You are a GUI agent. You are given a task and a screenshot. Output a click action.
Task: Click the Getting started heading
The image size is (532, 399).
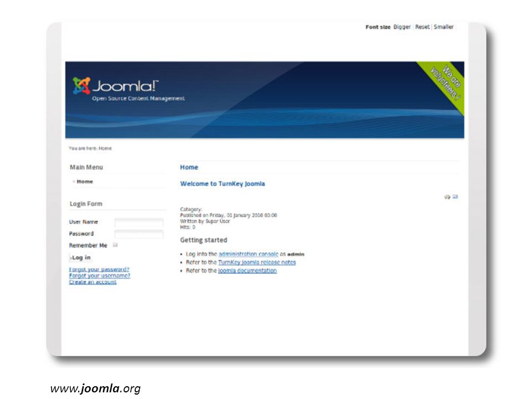[203, 240]
